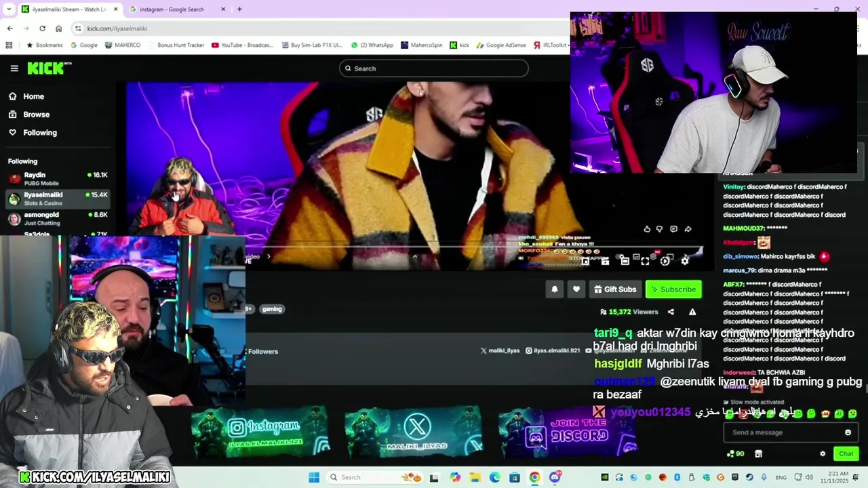Viewport: 868px width, 488px height.
Task: Open the Bookmarks folder
Action: point(45,45)
